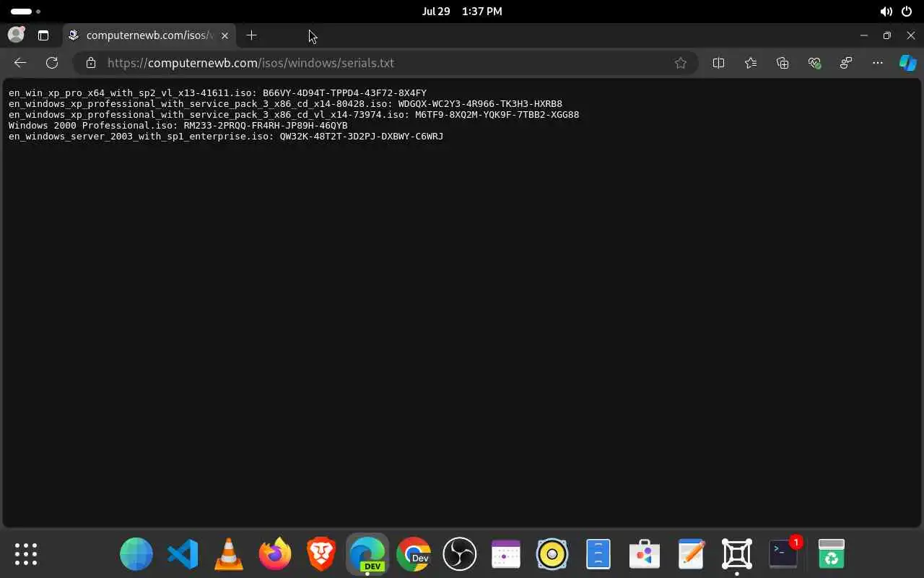Open a new tab with plus button
The height and width of the screenshot is (578, 924).
click(x=251, y=35)
